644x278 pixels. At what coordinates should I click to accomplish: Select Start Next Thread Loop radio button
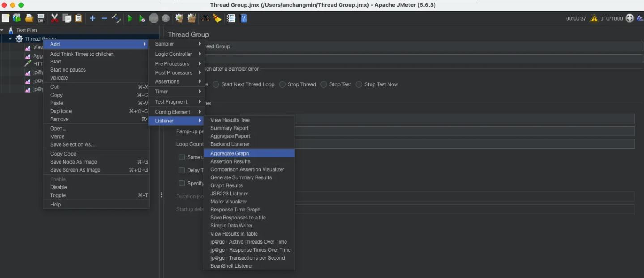216,84
